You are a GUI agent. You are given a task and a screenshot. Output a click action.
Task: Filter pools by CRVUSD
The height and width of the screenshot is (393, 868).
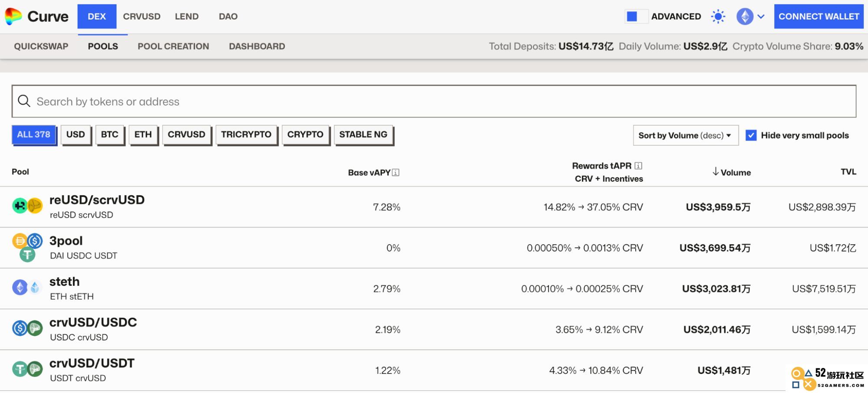coord(186,134)
